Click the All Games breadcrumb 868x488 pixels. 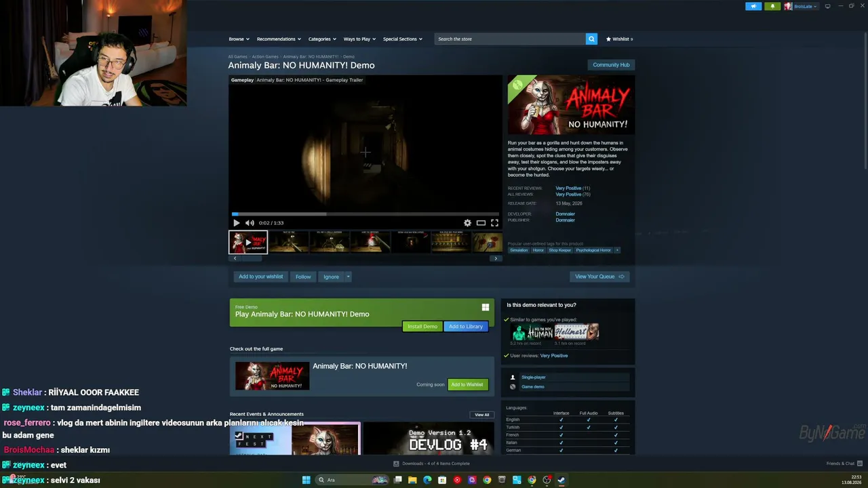[x=237, y=57]
